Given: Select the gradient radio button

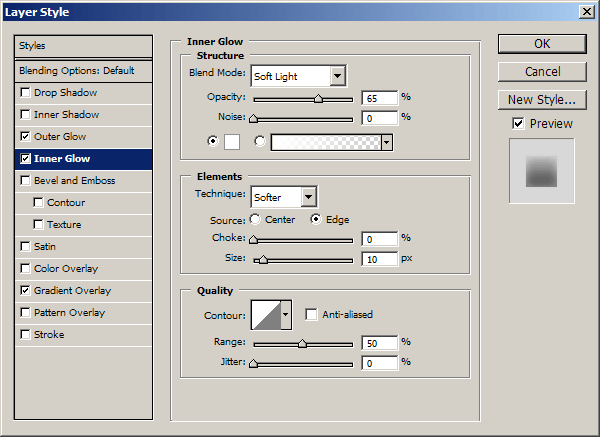Looking at the screenshot, I should [261, 142].
